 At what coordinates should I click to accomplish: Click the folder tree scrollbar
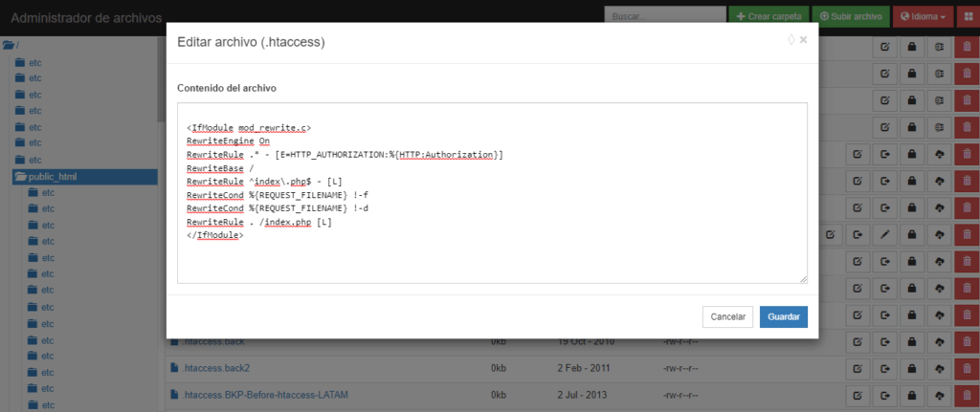click(161, 81)
